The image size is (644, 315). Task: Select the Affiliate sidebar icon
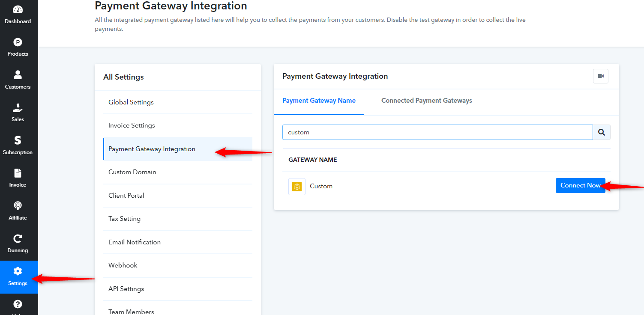pos(18,206)
